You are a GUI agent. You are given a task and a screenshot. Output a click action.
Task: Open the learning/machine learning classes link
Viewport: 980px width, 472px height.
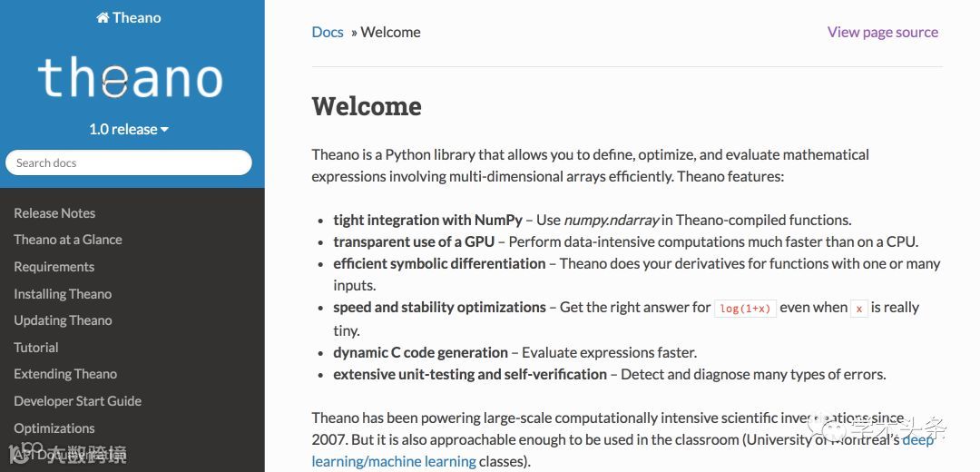(x=394, y=462)
